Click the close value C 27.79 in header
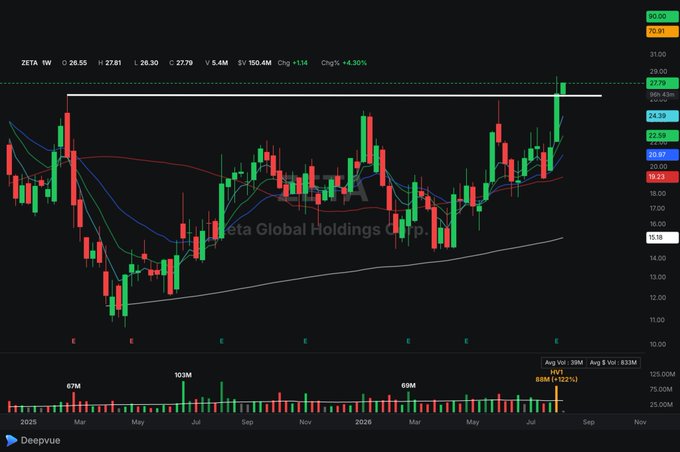 [x=181, y=63]
